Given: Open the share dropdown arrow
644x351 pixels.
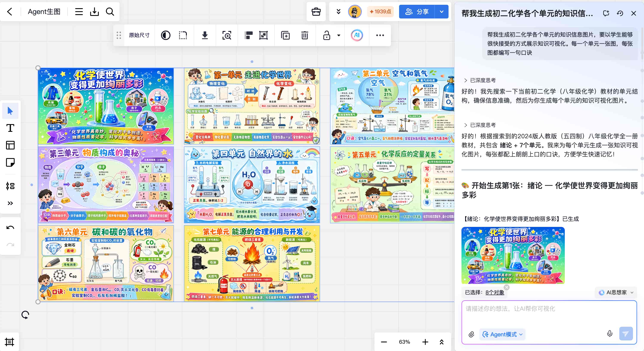Looking at the screenshot, I should pyautogui.click(x=441, y=12).
